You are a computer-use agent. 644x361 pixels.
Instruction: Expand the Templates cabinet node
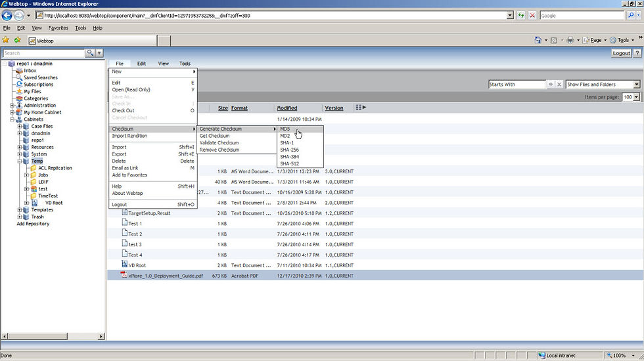[x=19, y=209]
